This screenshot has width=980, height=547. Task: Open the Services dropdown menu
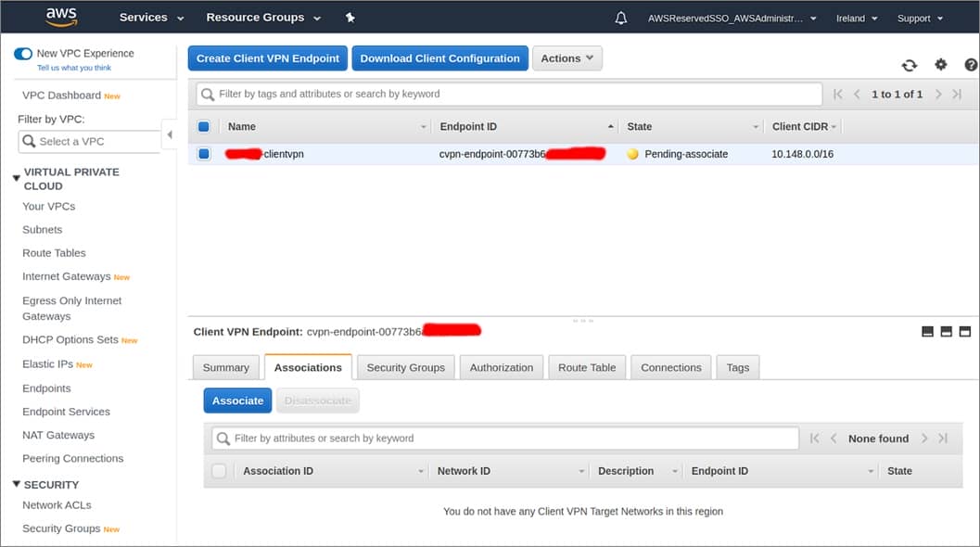pyautogui.click(x=151, y=18)
